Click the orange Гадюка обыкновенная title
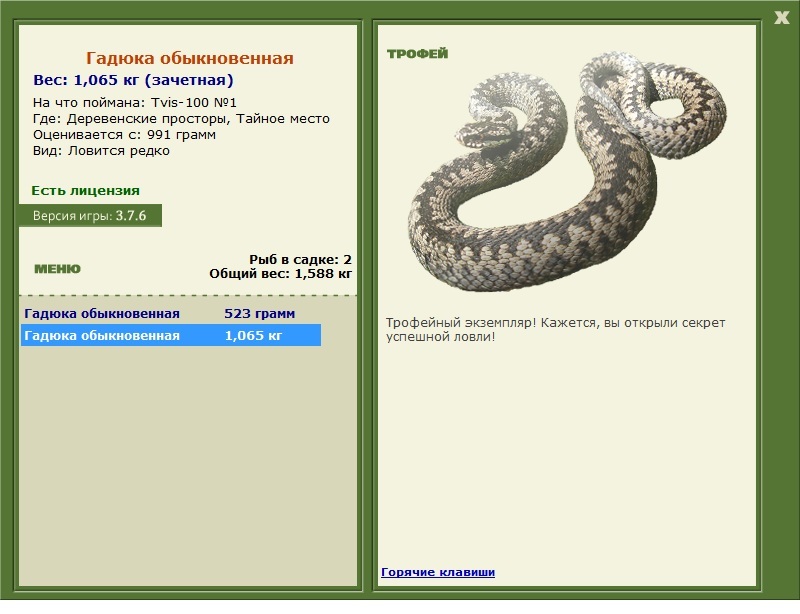Screen dimensions: 800x614 pyautogui.click(x=189, y=58)
